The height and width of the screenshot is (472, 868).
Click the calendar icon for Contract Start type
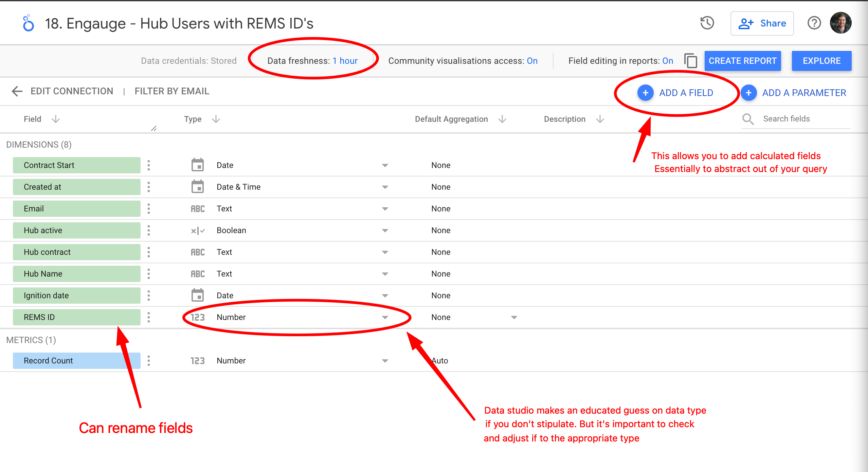pyautogui.click(x=197, y=165)
